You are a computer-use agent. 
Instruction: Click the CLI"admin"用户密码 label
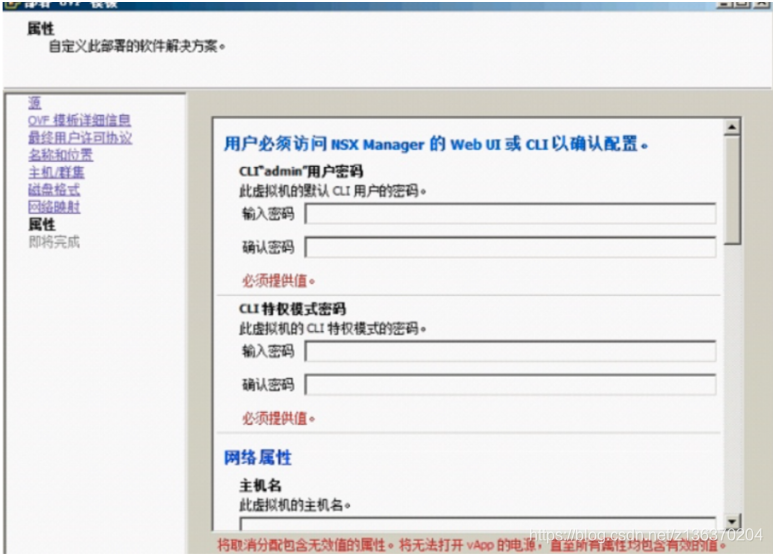tap(301, 172)
